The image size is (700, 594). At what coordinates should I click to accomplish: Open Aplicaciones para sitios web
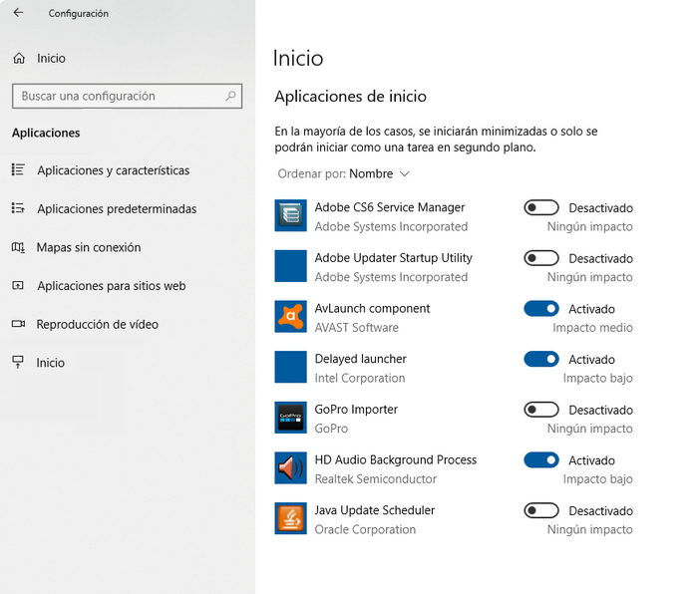pos(111,286)
